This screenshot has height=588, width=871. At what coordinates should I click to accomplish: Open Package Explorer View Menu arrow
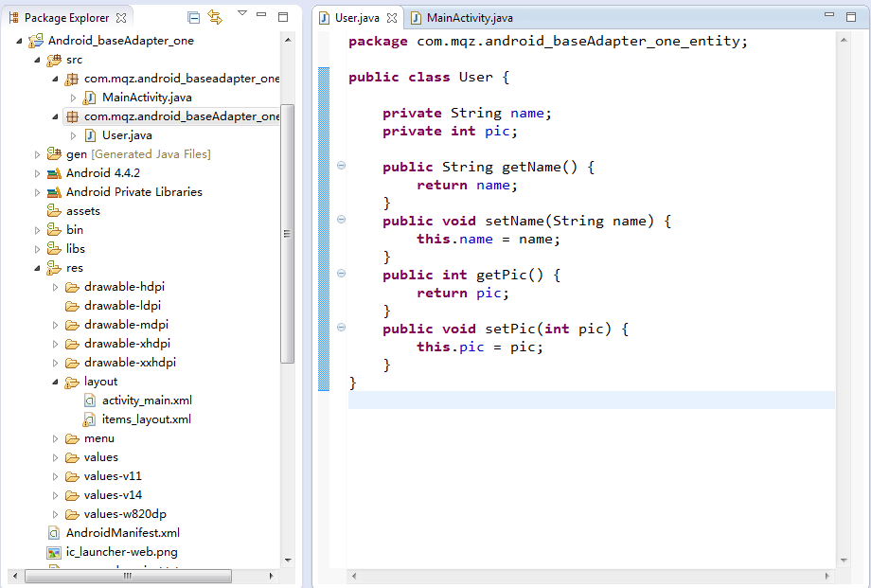point(242,13)
